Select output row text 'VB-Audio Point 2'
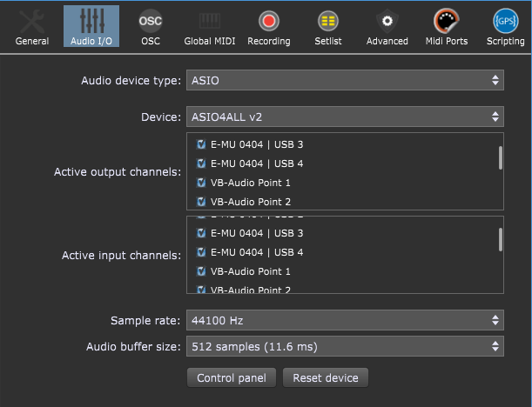The width and height of the screenshot is (532, 407). point(251,202)
